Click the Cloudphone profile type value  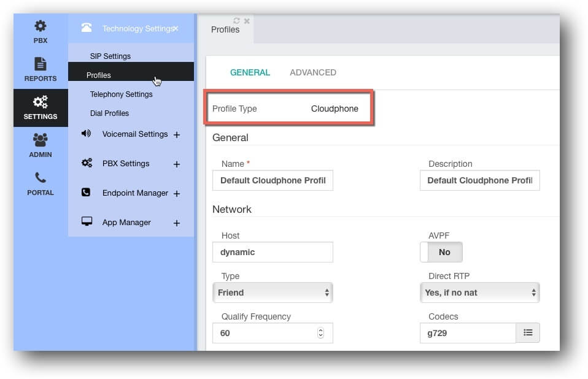pyautogui.click(x=335, y=109)
